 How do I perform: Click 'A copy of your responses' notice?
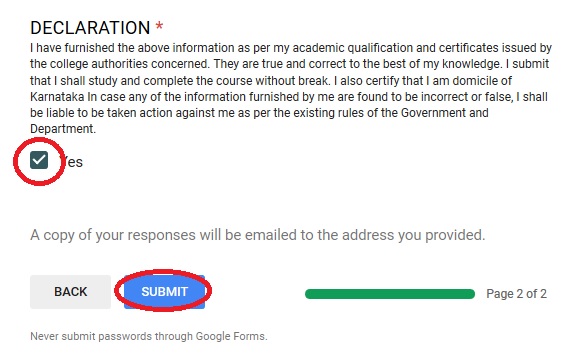113,235
